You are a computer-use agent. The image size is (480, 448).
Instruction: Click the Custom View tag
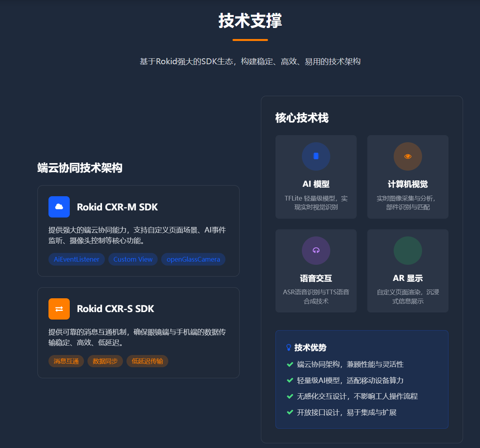point(133,259)
